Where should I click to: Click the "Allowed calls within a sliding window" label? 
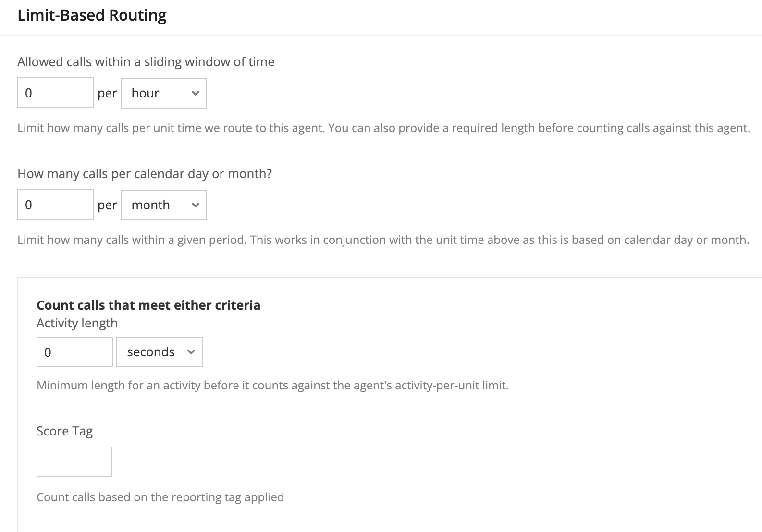coord(146,62)
